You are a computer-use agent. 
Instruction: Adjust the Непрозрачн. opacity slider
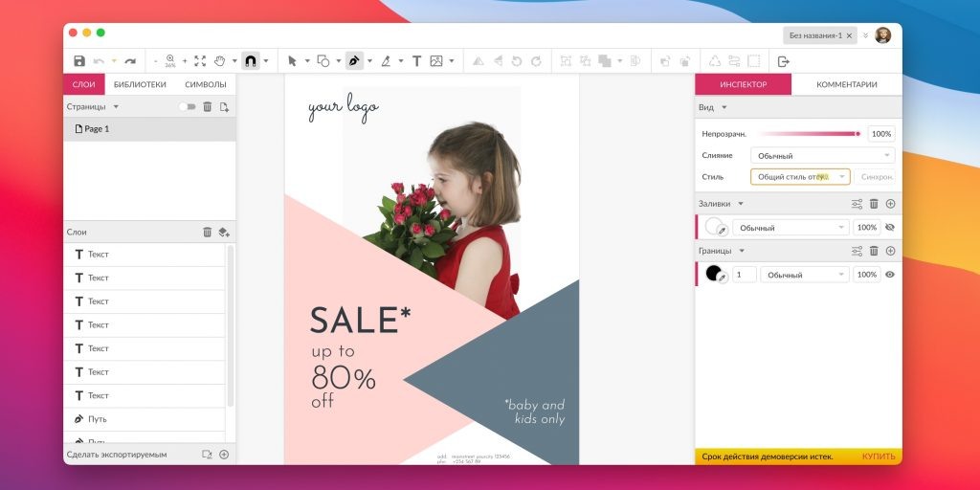pos(810,134)
